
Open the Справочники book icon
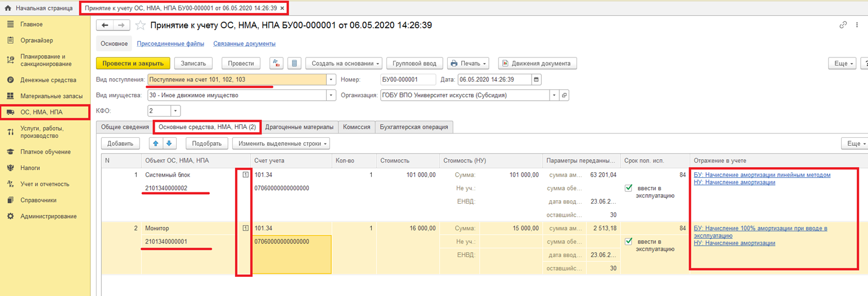[10, 200]
